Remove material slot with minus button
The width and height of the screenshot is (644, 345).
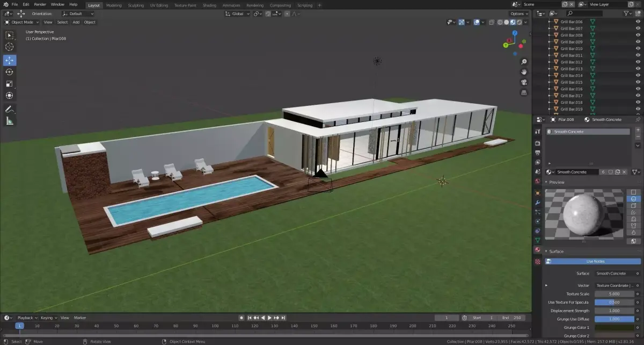point(638,137)
